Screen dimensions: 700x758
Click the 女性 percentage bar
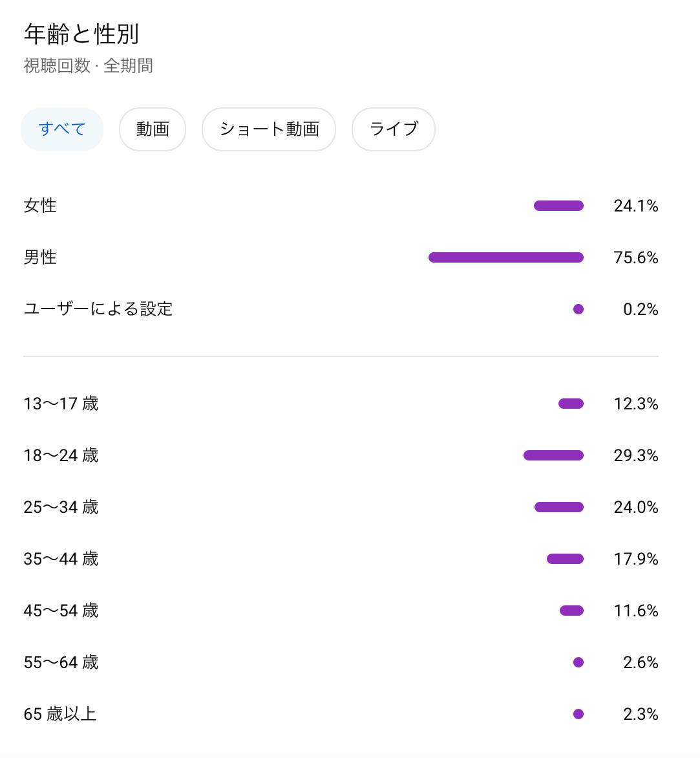coord(558,206)
